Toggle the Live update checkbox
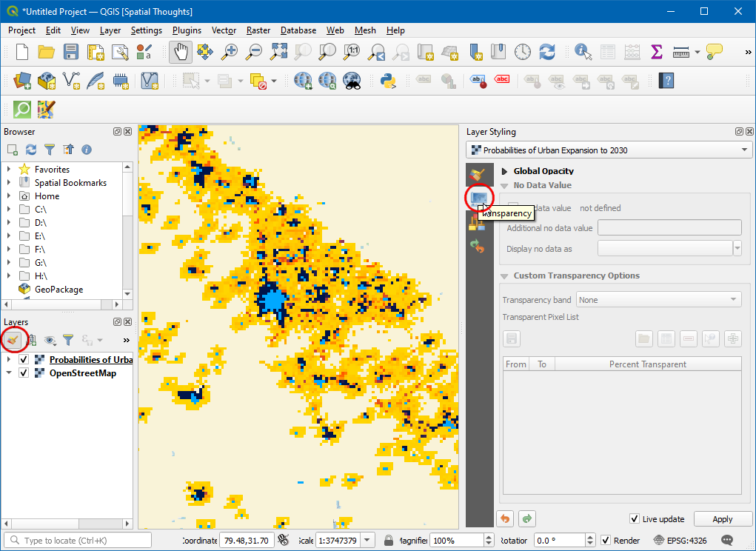The height and width of the screenshot is (551, 756). [635, 519]
